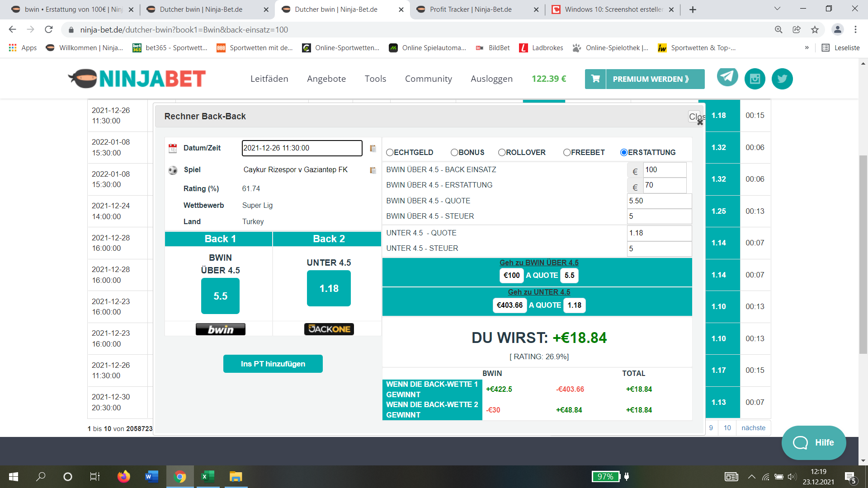The width and height of the screenshot is (868, 488).
Task: Open the tab search dropdown arrow
Action: coord(777,9)
